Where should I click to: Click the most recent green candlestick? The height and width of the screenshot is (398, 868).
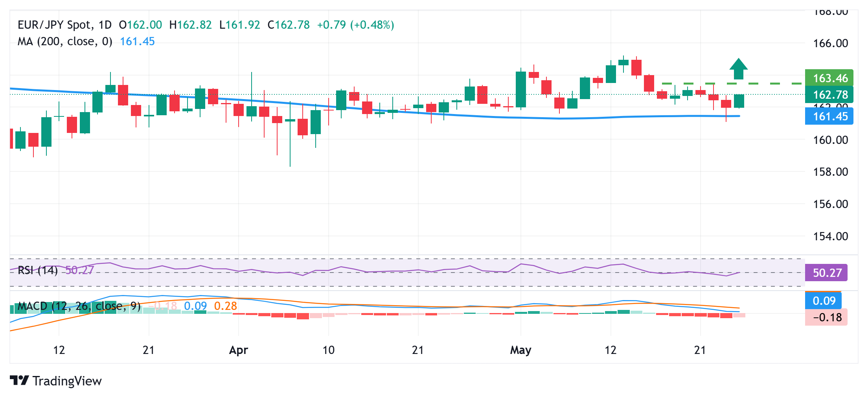tap(739, 101)
